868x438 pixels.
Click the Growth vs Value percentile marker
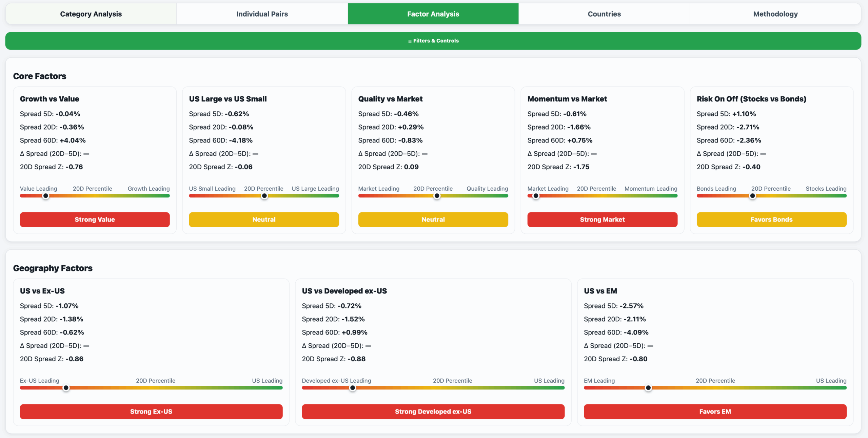46,196
